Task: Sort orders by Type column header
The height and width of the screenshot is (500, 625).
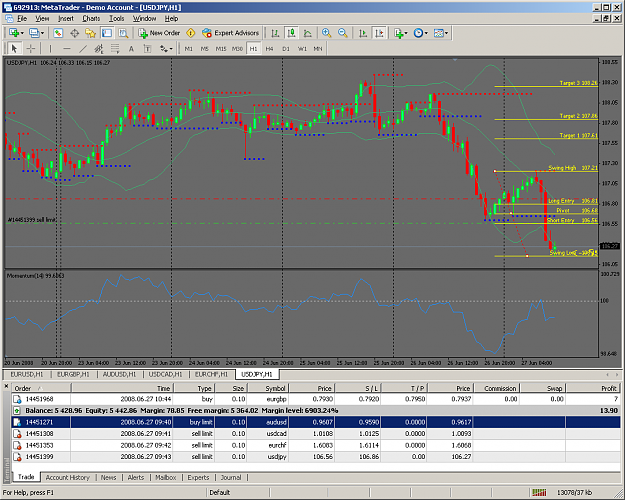Action: [194, 388]
